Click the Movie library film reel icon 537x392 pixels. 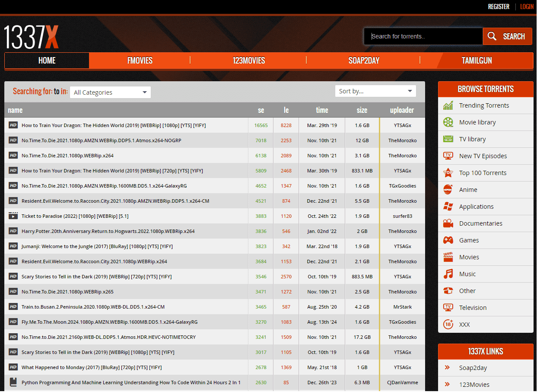tap(448, 122)
